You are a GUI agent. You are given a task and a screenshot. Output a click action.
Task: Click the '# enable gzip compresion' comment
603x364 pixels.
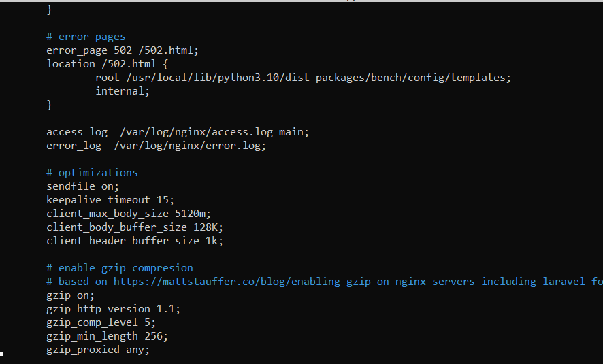(x=120, y=268)
